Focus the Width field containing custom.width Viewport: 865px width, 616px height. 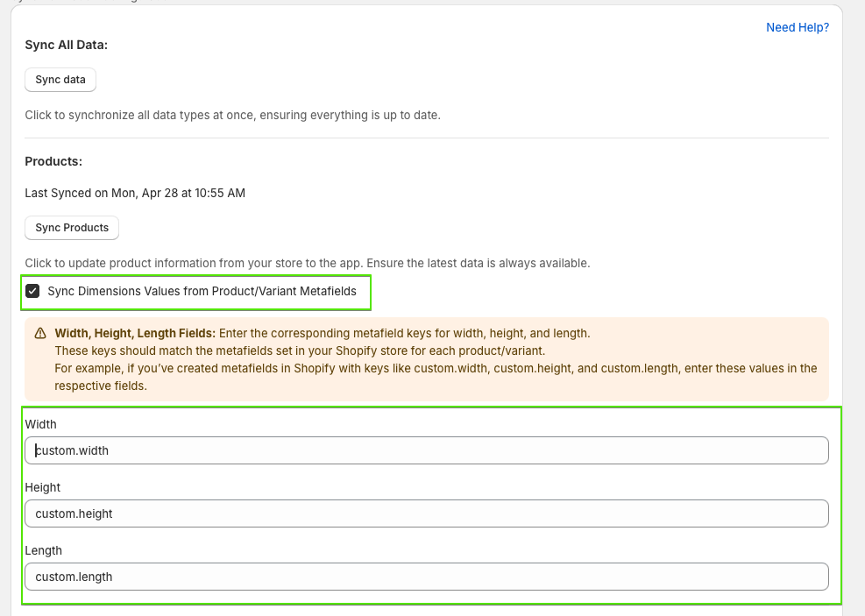tap(427, 450)
